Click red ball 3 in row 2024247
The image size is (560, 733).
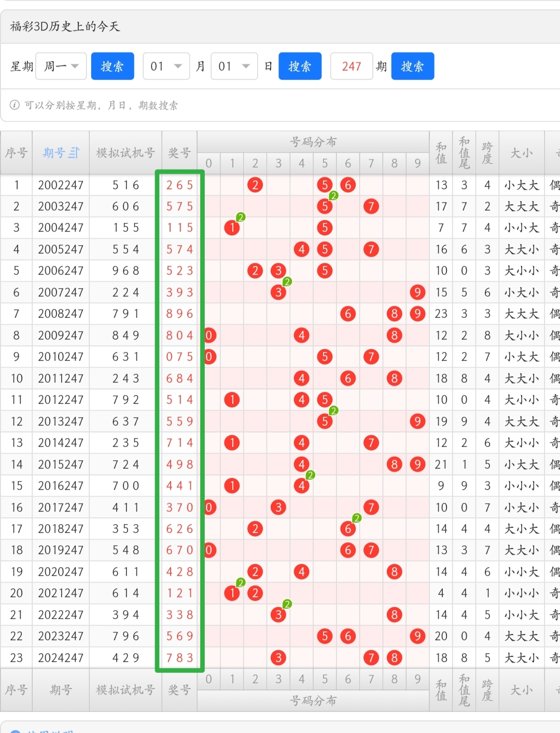[278, 658]
